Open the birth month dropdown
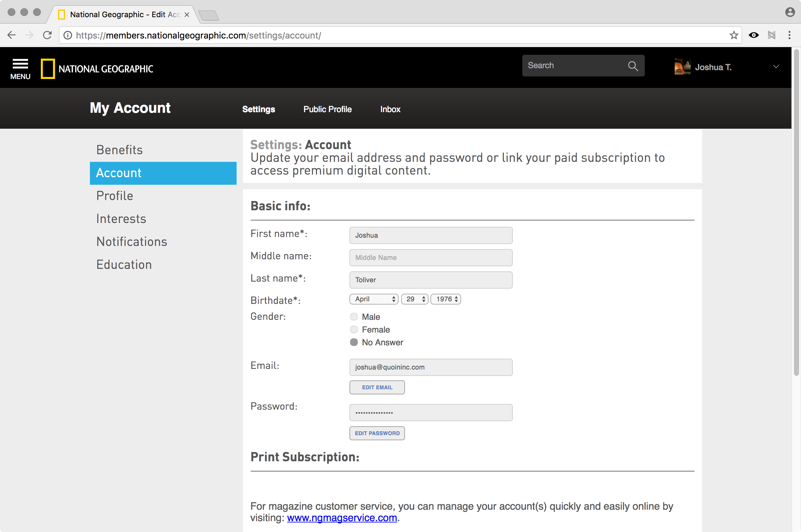 (x=373, y=299)
